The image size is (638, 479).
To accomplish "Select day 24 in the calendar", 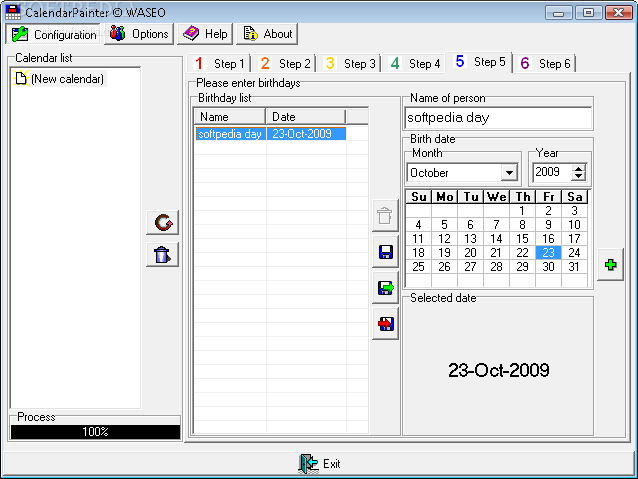I will pyautogui.click(x=574, y=253).
